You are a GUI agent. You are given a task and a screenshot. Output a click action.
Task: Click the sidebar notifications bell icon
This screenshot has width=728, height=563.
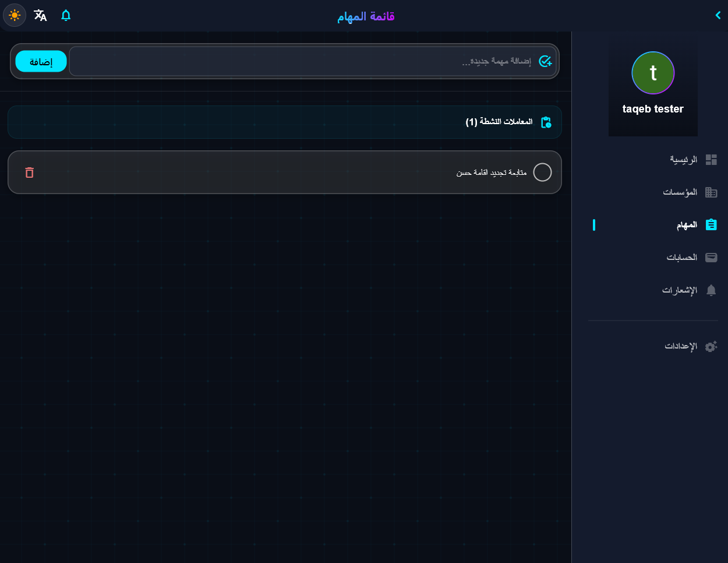(x=711, y=290)
